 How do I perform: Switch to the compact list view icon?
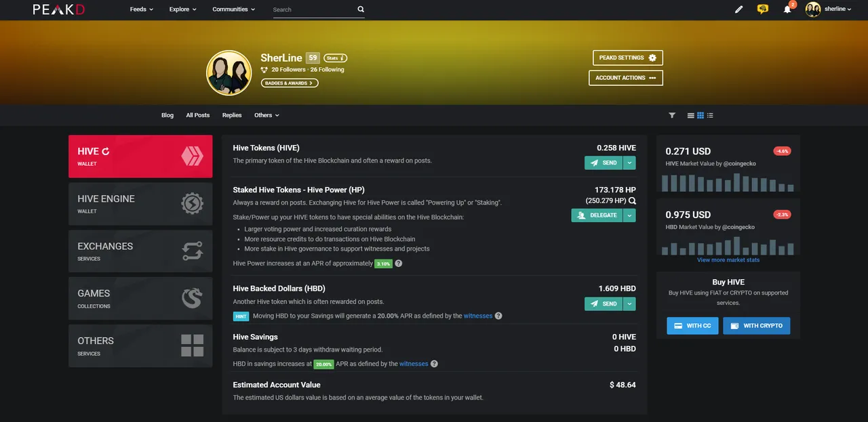point(710,115)
